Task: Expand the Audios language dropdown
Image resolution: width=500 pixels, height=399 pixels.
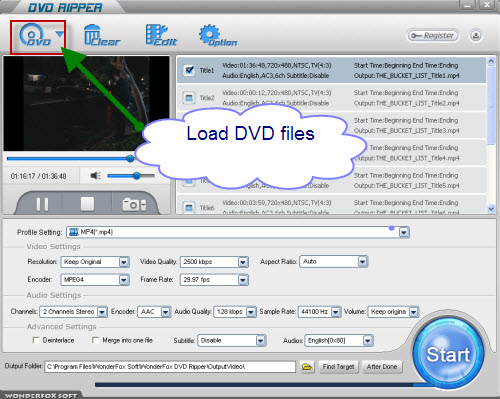Action: tap(367, 341)
